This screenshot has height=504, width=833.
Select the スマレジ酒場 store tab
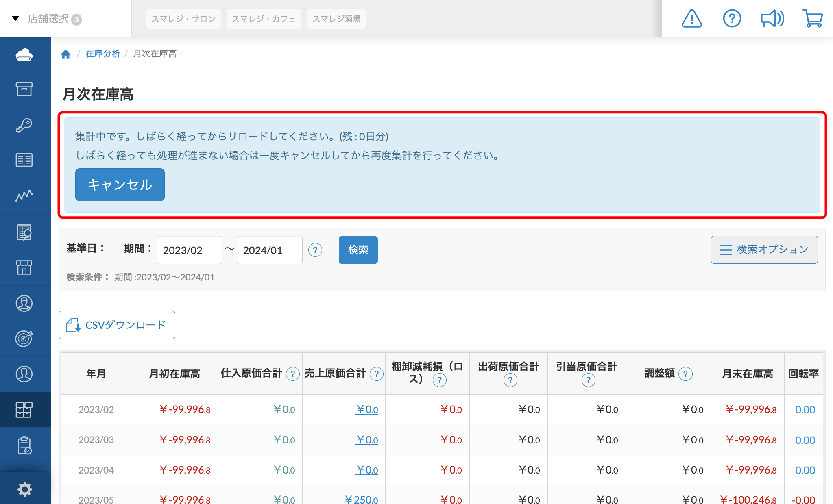pos(336,19)
